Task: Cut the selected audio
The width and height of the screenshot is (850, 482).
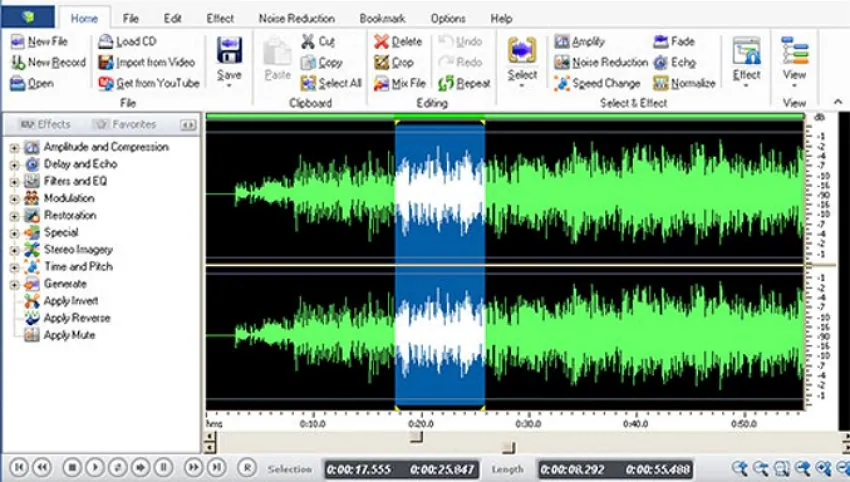Action: [x=318, y=41]
